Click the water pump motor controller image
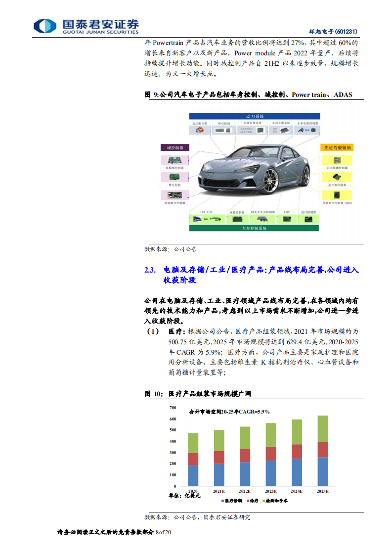The image size is (392, 555). pos(307,130)
